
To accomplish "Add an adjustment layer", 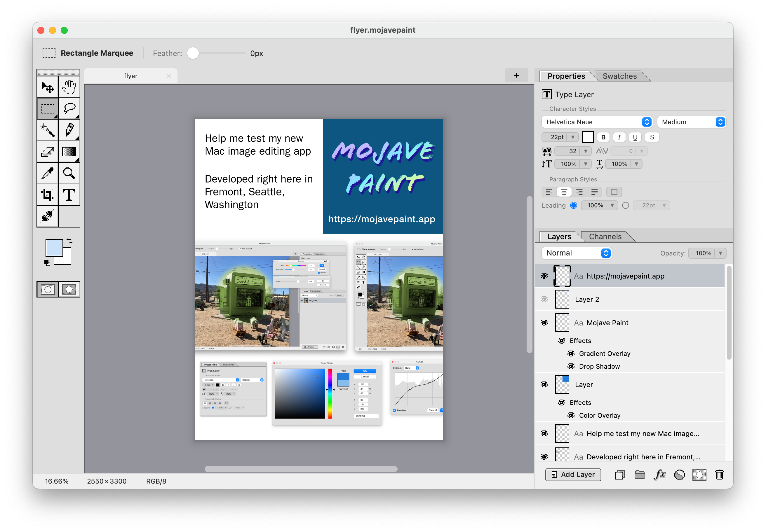I will [679, 475].
